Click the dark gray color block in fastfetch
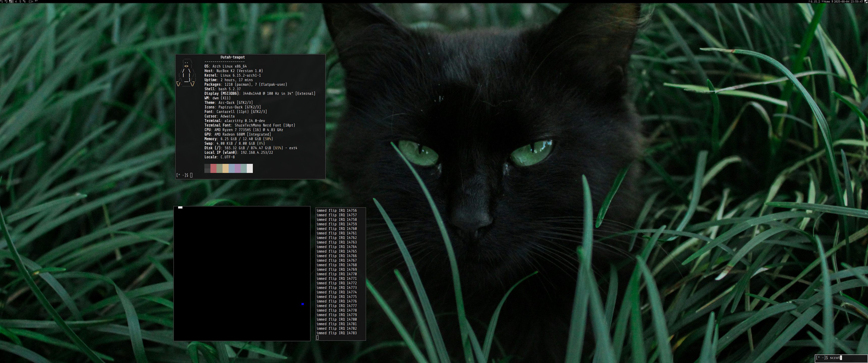 click(207, 168)
